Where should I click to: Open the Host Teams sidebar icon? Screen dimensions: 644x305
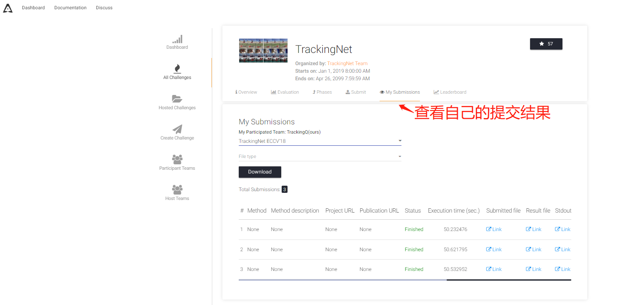point(177,189)
